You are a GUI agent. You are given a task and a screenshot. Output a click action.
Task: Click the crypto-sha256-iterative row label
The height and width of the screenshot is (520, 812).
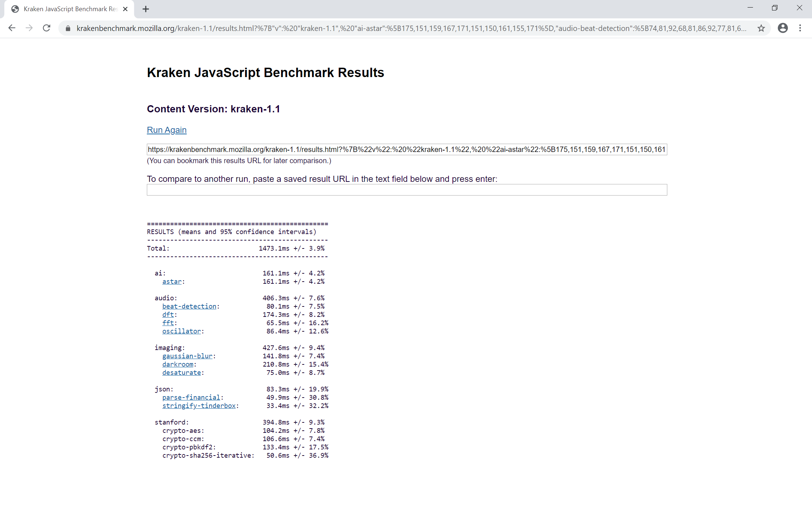pos(208,456)
